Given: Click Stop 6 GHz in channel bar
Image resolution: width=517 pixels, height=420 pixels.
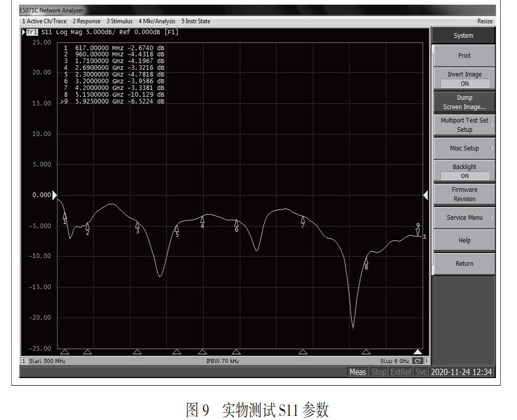Looking at the screenshot, I should 394,361.
